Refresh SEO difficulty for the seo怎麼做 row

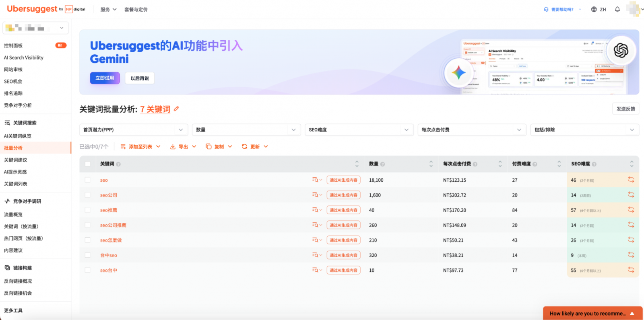pos(631,240)
